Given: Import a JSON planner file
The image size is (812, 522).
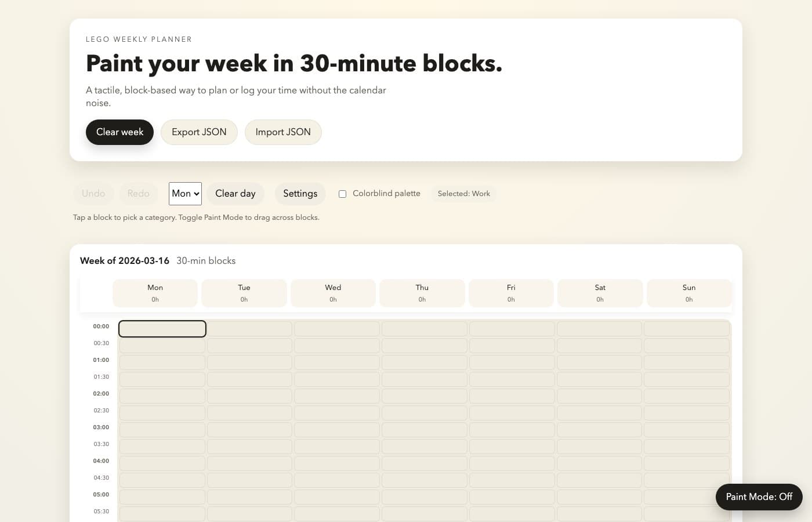Looking at the screenshot, I should click(283, 132).
